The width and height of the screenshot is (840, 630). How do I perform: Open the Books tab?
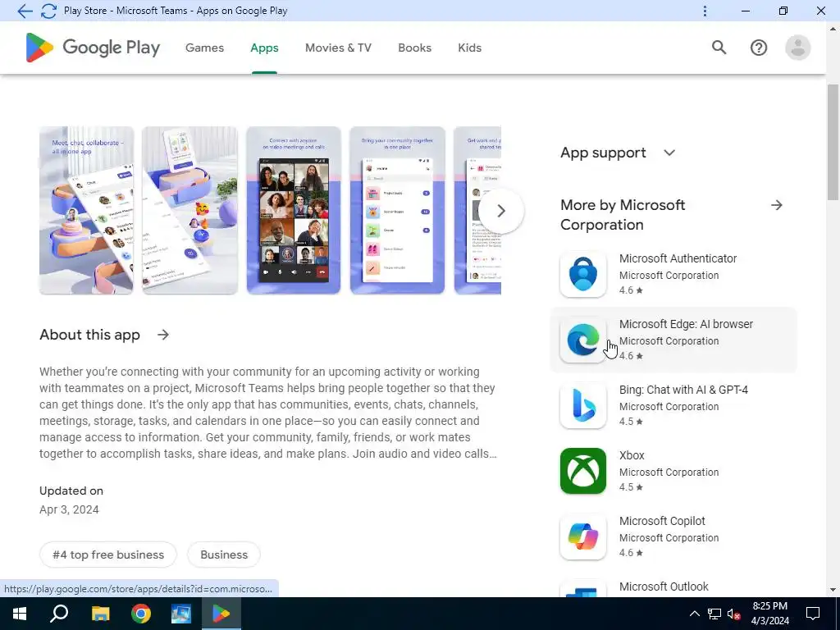[414, 48]
